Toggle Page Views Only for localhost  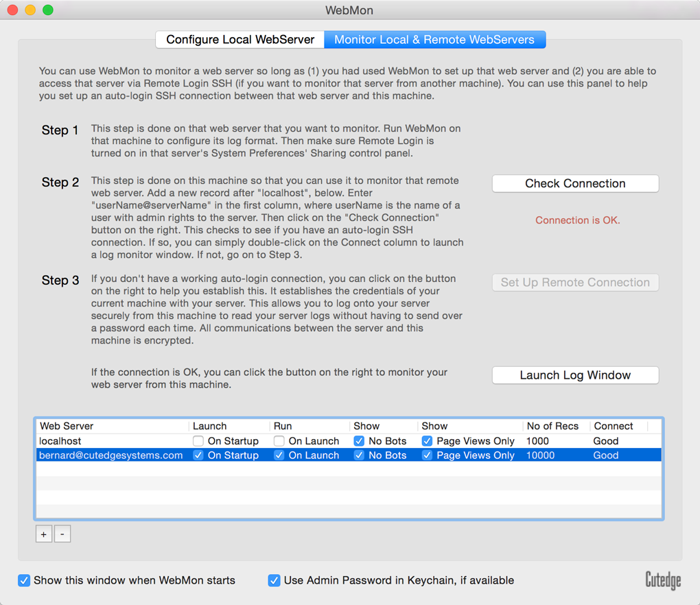point(427,441)
